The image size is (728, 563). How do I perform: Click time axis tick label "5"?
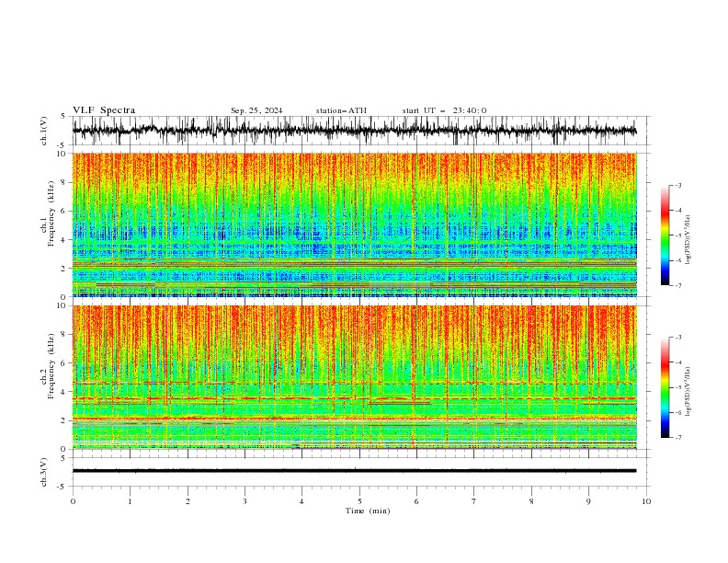[x=359, y=501]
